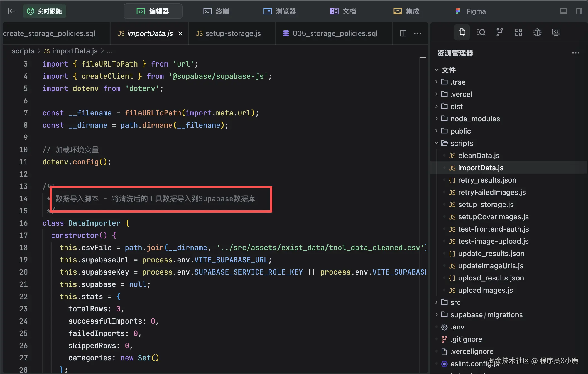Open the file explorer icon in sidebar
The height and width of the screenshot is (374, 588).
462,33
